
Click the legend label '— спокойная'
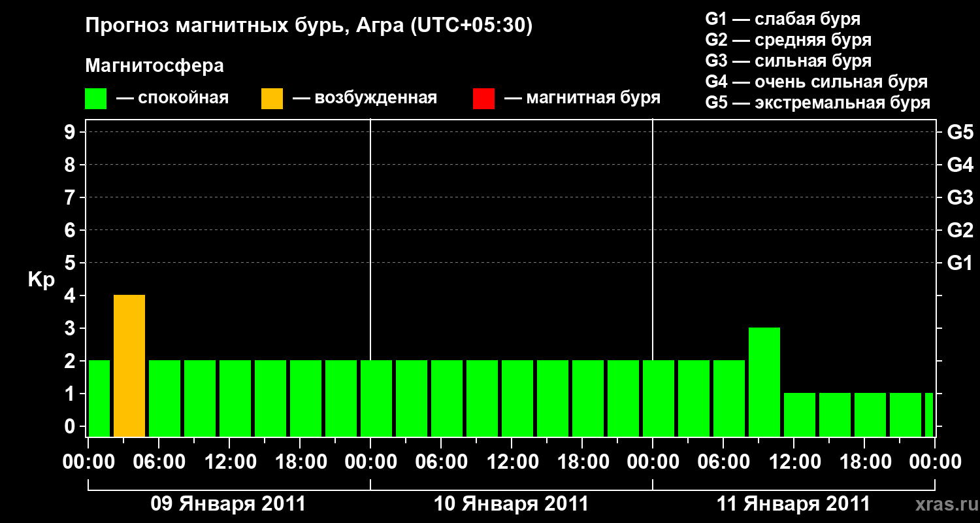pos(172,99)
